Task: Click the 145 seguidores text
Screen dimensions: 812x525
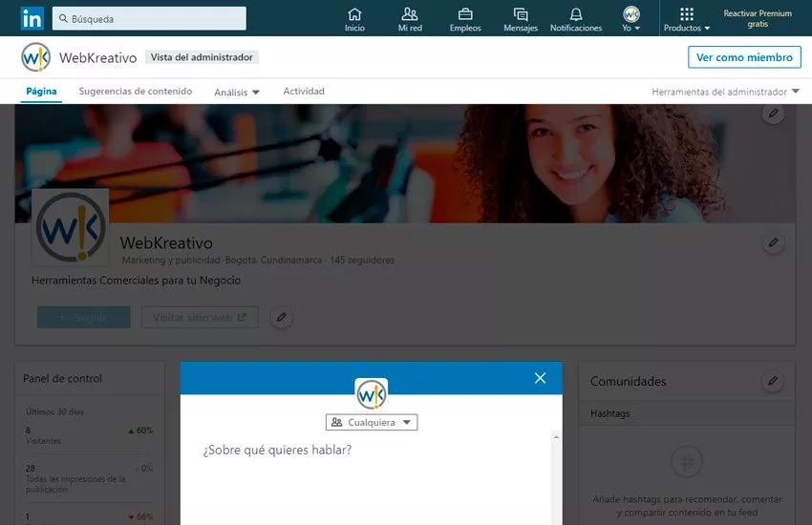Action: point(362,260)
